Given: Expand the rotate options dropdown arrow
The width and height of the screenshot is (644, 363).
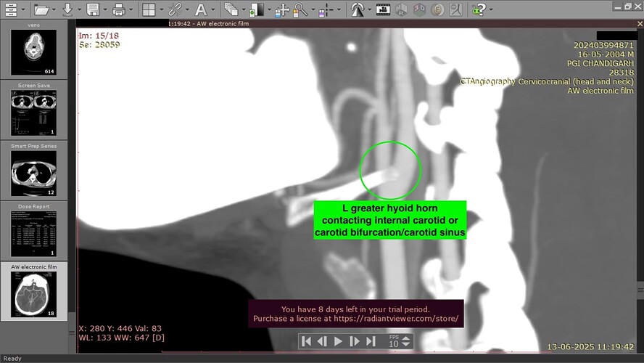Looking at the screenshot, I should pos(369,9).
